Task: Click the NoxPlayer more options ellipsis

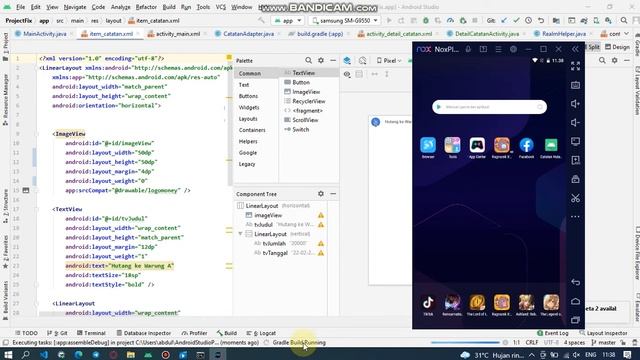Action: pos(576,217)
